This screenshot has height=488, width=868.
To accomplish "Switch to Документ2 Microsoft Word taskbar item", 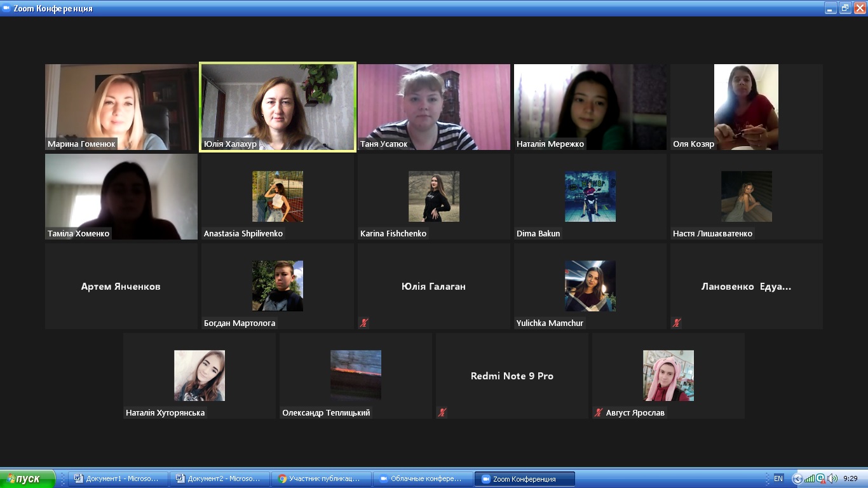I will coord(220,478).
